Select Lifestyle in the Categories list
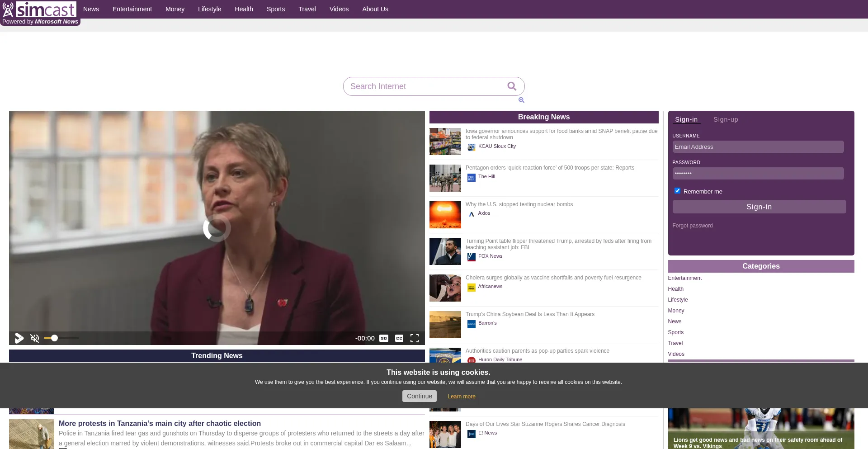The height and width of the screenshot is (449, 868). tap(678, 300)
